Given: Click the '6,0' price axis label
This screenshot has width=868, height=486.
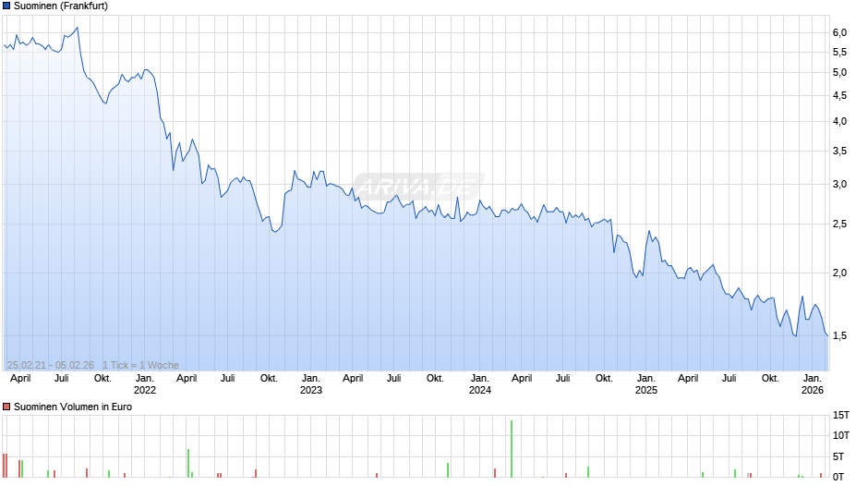Looking at the screenshot, I should pos(839,32).
